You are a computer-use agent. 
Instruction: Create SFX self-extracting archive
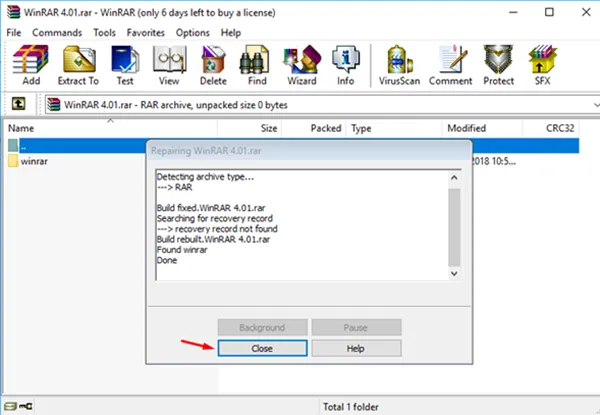543,65
